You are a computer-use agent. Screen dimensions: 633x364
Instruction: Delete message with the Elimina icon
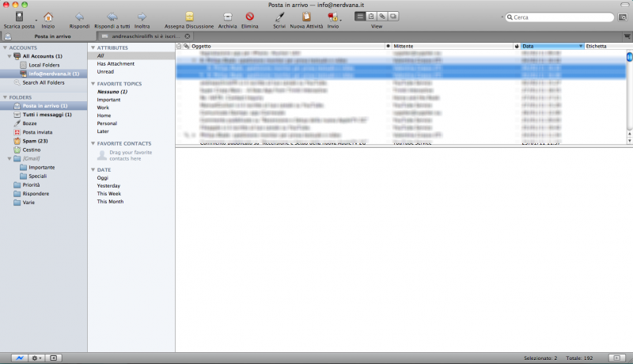pyautogui.click(x=249, y=16)
